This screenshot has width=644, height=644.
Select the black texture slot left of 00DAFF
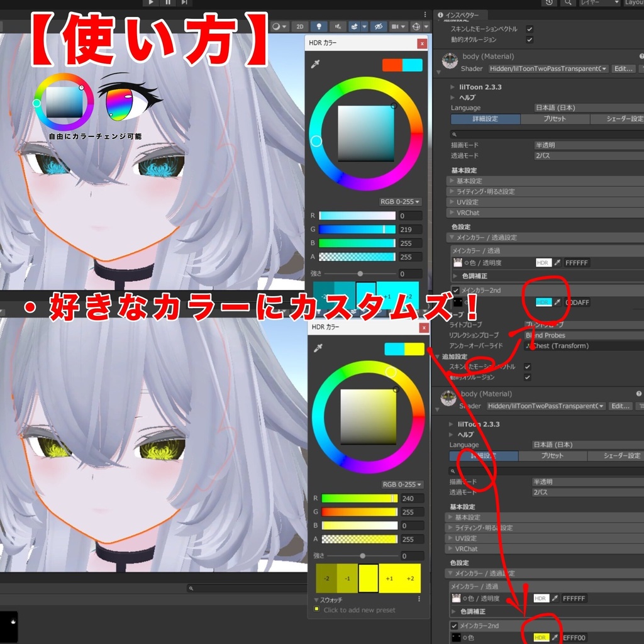pyautogui.click(x=458, y=303)
